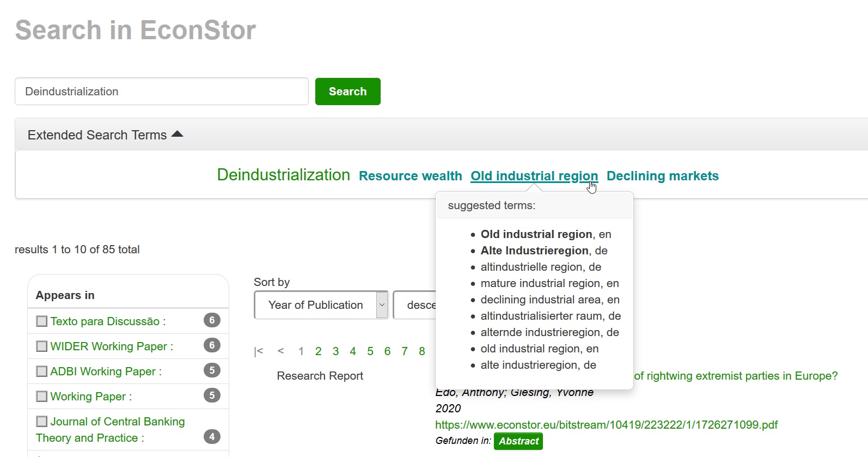
Task: Click suggested term 'Alte Industrieregion, de'
Action: click(544, 251)
